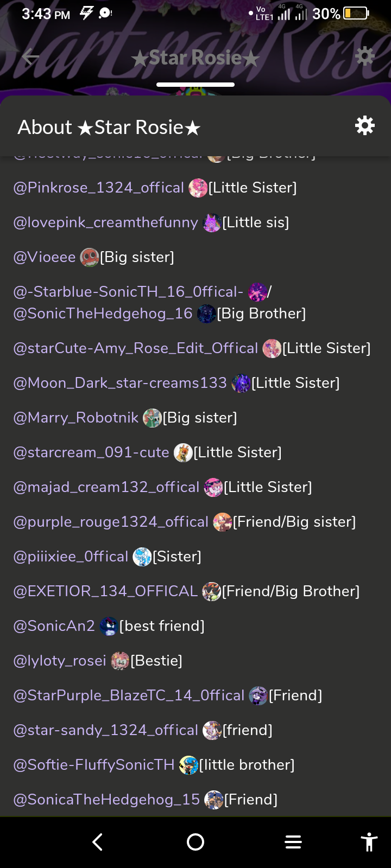Tap the avatar next to @starcream_091-cute
Screen dimensions: 391x868
point(183,453)
